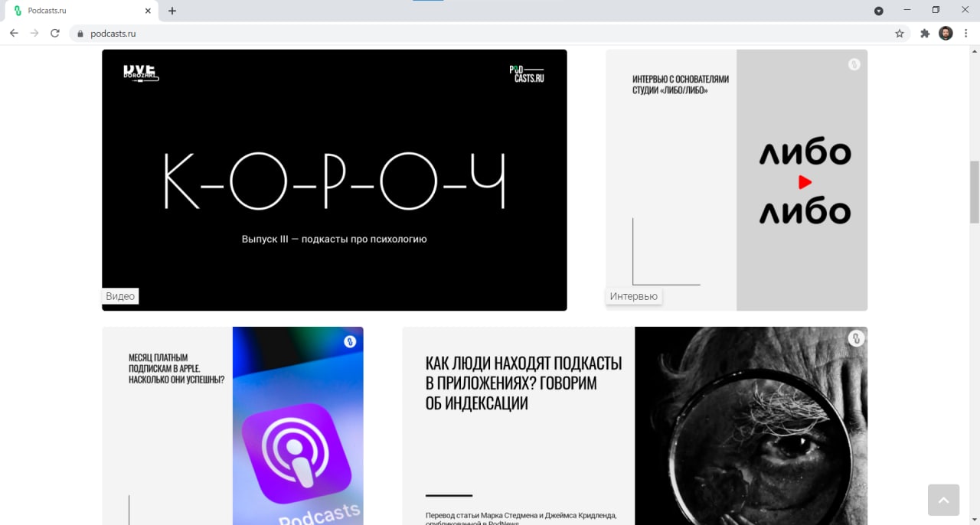Restore down the Chrome window
This screenshot has width=980, height=525.
coord(936,10)
